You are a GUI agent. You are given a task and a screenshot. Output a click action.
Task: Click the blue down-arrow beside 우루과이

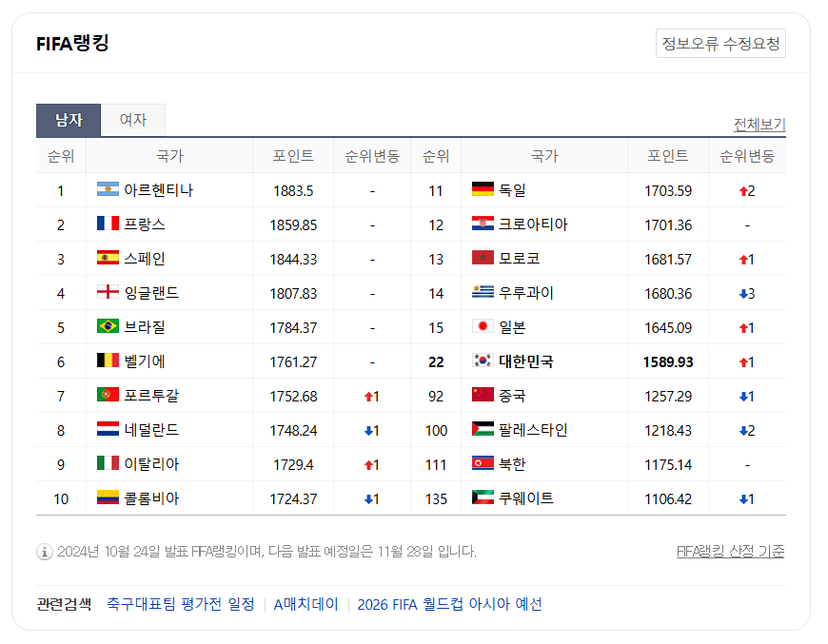point(744,293)
